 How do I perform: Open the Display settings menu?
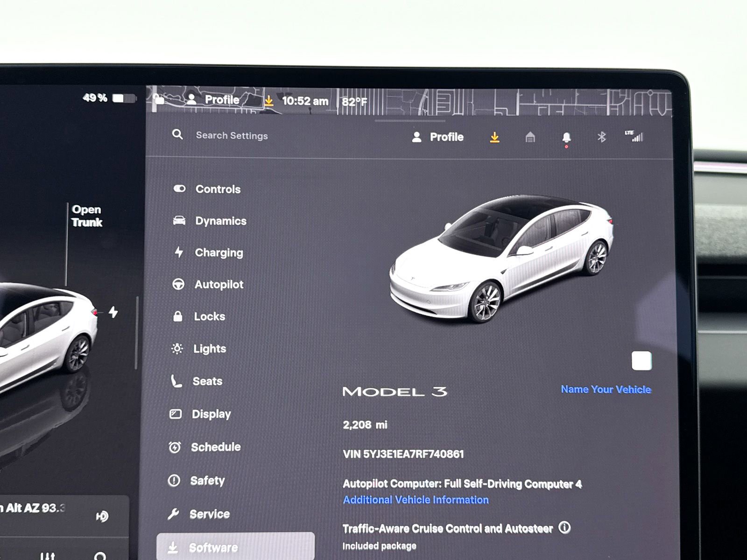(200, 414)
